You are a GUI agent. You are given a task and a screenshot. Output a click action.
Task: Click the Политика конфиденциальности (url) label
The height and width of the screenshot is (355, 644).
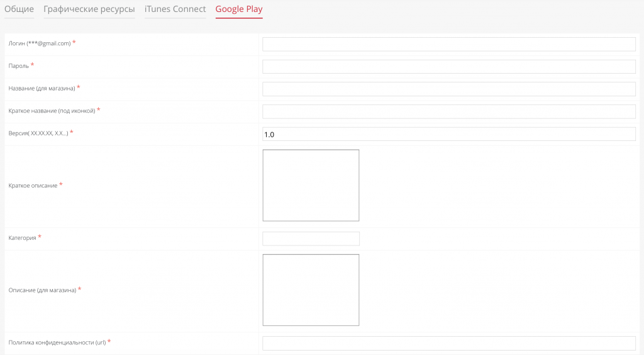(x=57, y=342)
